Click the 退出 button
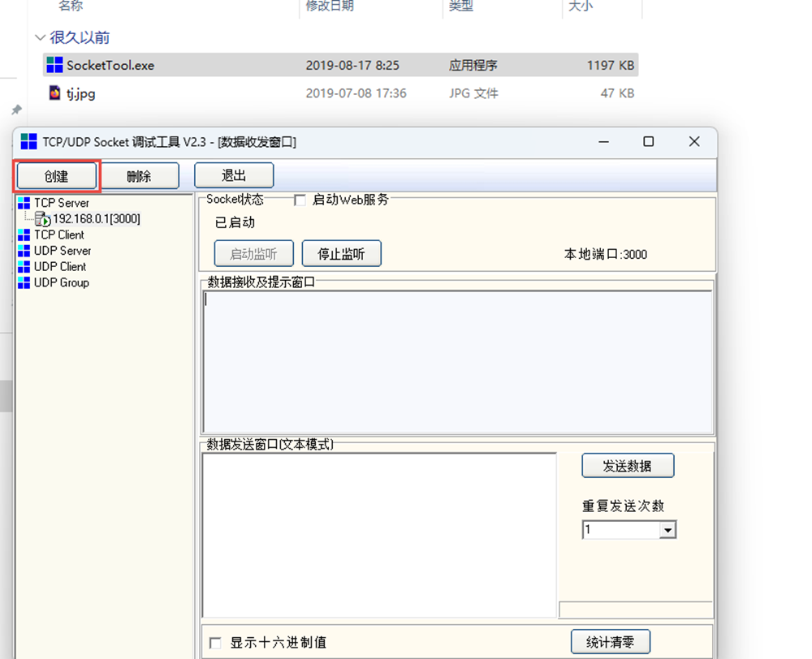Viewport: 812px width, 659px height. 234,175
